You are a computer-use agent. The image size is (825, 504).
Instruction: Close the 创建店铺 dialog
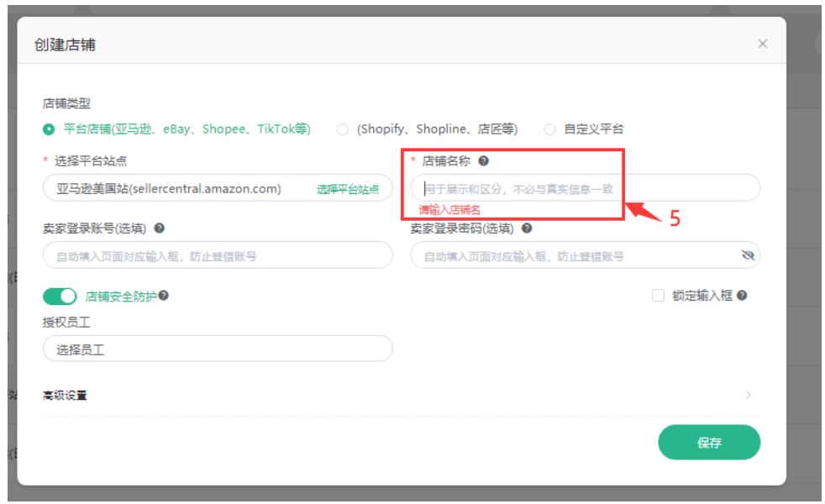coord(762,44)
